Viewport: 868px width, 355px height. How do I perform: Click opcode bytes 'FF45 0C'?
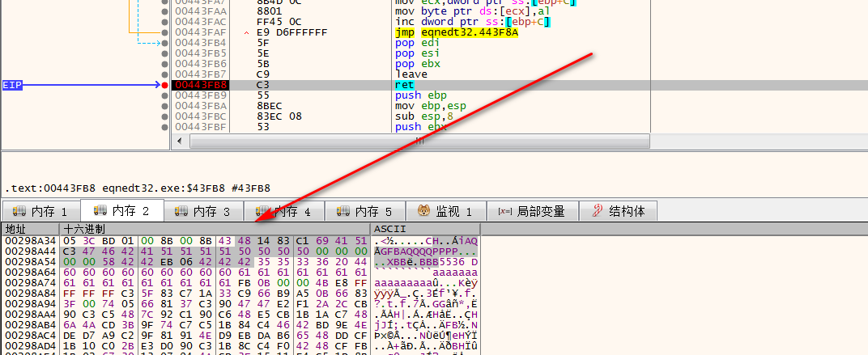[x=279, y=22]
